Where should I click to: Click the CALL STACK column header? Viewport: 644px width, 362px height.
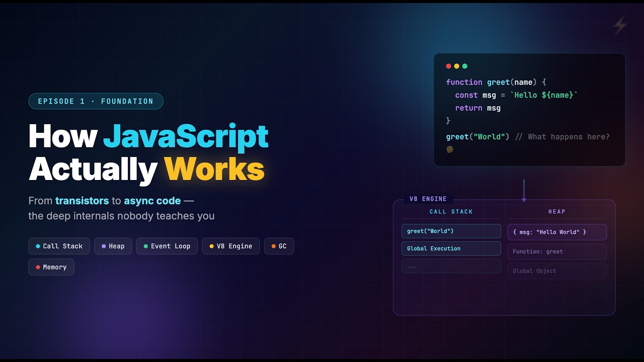click(x=451, y=212)
